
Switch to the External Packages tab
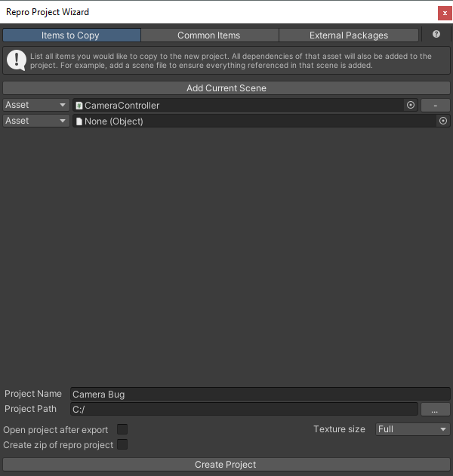coord(349,35)
